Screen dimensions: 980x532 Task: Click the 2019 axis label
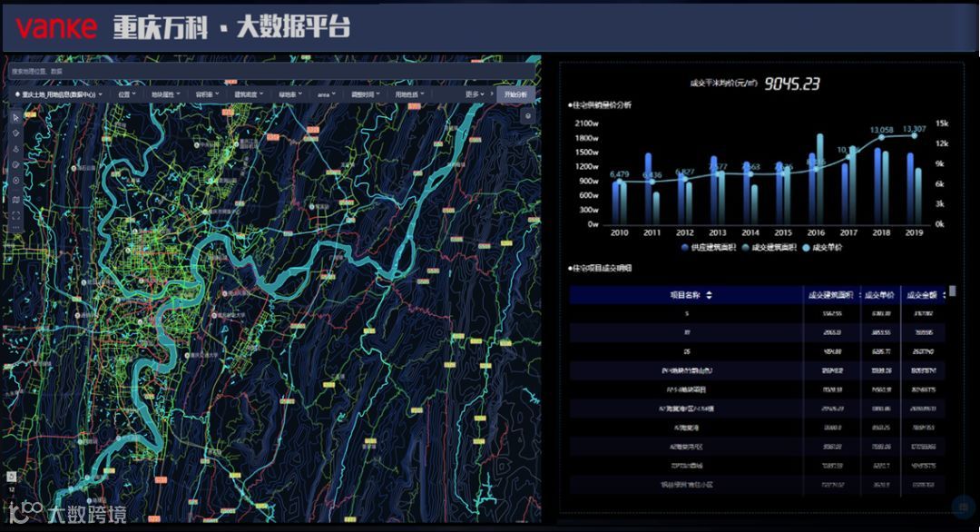914,232
